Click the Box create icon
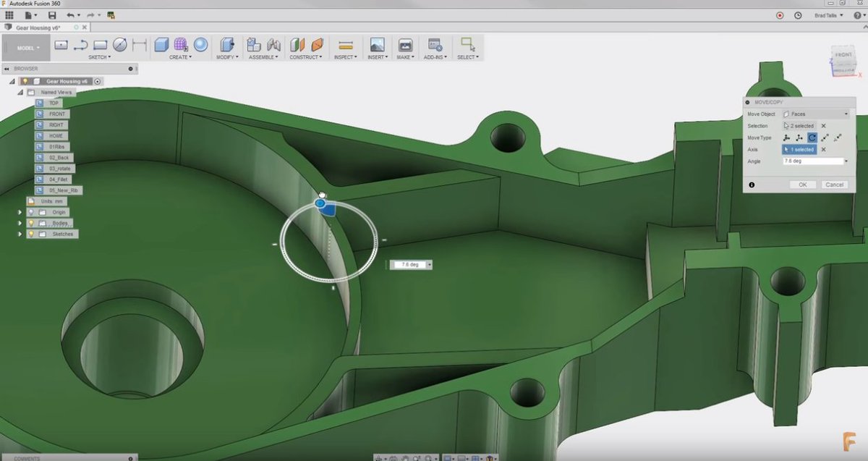This screenshot has width=868, height=461. click(x=162, y=45)
